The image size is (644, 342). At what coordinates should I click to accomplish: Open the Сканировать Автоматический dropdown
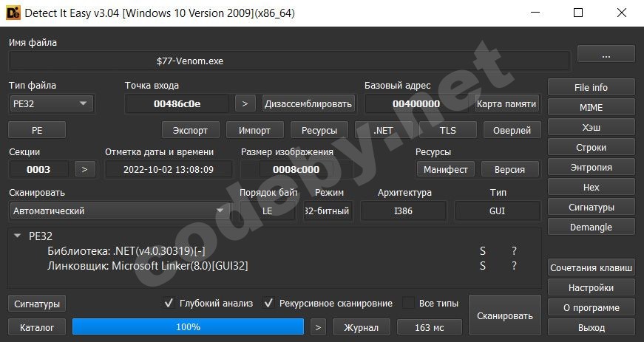tap(119, 211)
